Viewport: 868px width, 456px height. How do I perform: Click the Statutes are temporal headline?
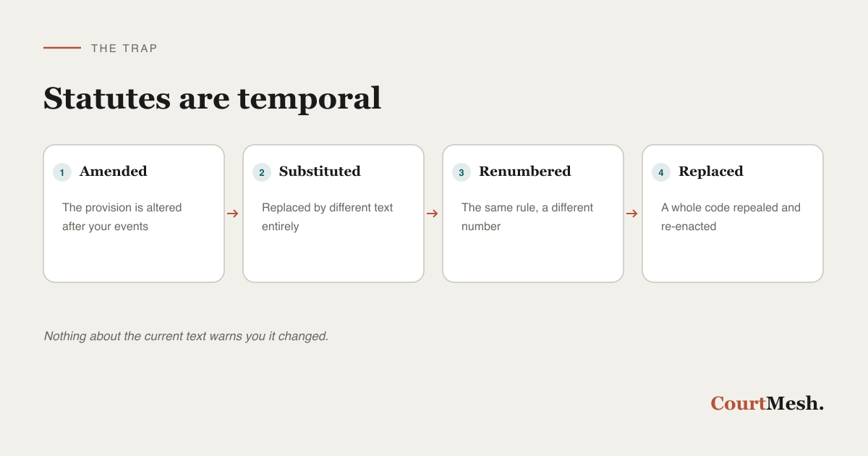(x=213, y=98)
